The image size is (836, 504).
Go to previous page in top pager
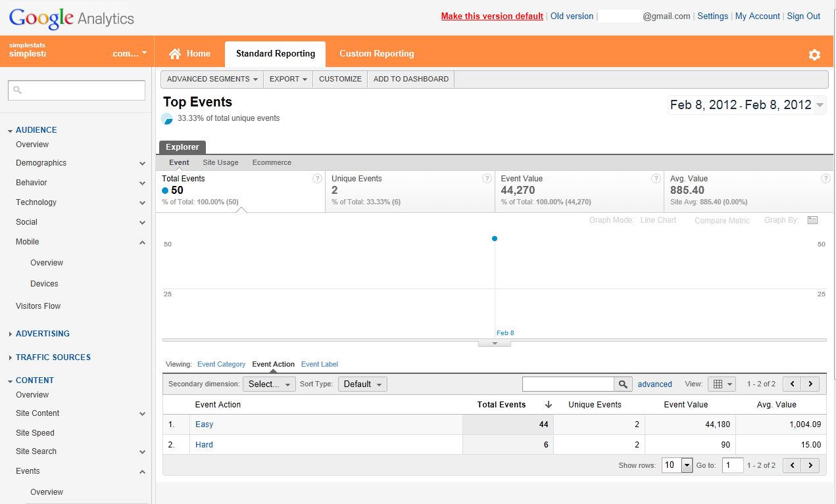coord(793,384)
